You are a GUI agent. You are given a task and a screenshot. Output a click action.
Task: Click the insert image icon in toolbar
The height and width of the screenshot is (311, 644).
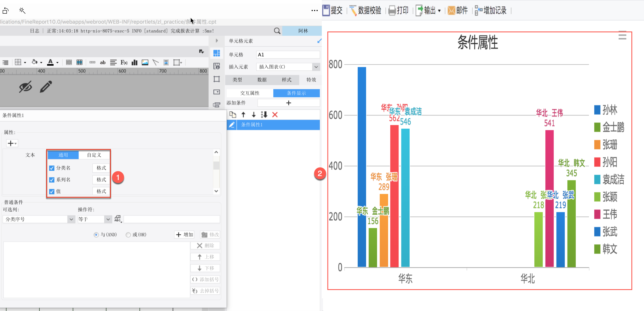[145, 63]
